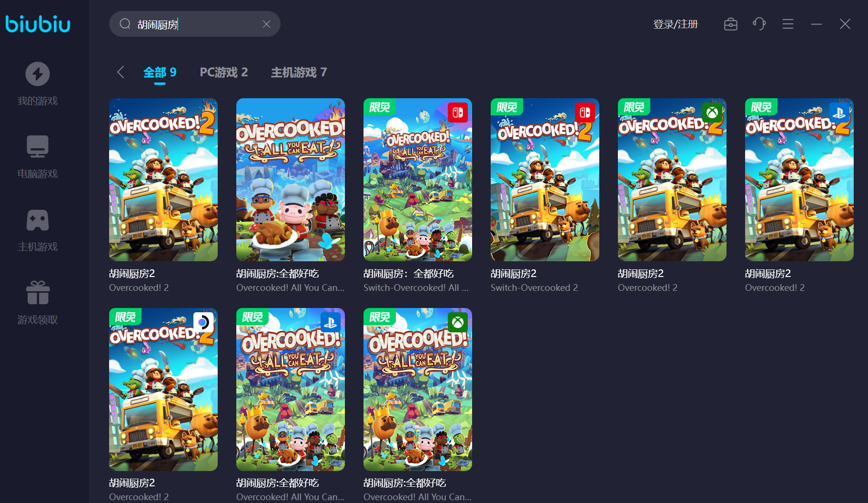
Task: Select the Overcooked 2 cover with PlayStation badge
Action: click(799, 180)
